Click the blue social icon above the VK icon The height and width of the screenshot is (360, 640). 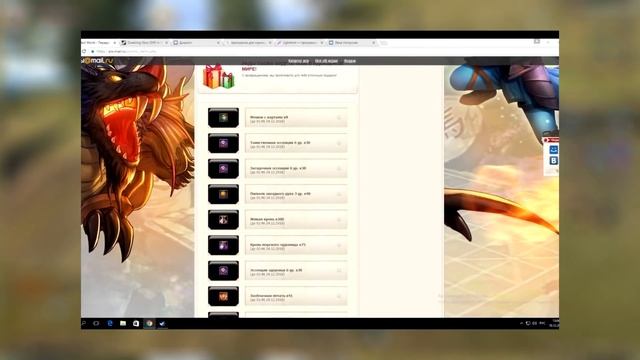click(553, 149)
